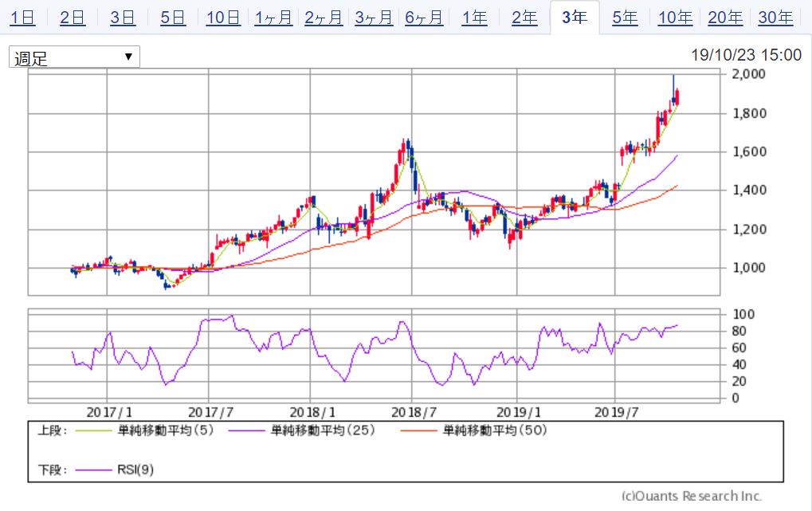812x511 pixels.
Task: Select the 10日 period tab
Action: click(223, 18)
